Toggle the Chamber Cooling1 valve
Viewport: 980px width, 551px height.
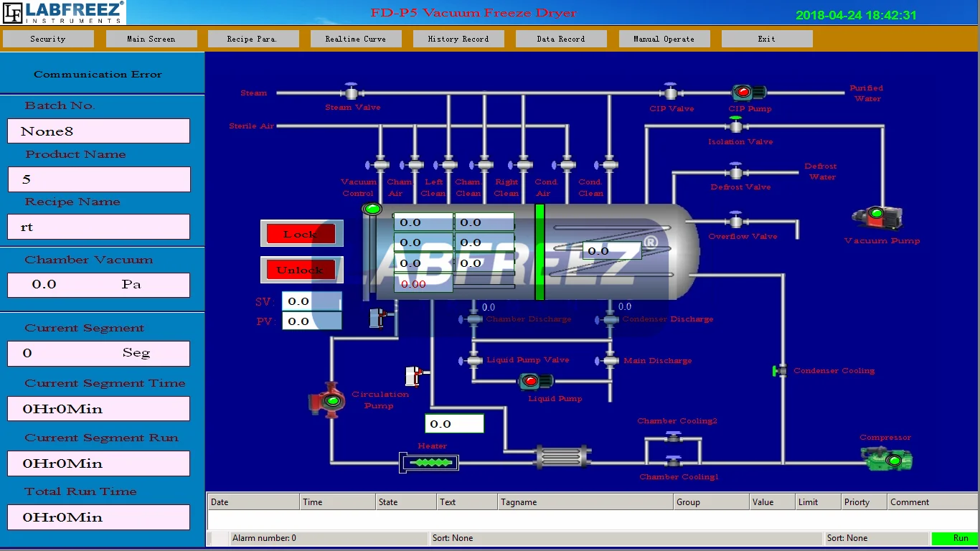tap(673, 461)
